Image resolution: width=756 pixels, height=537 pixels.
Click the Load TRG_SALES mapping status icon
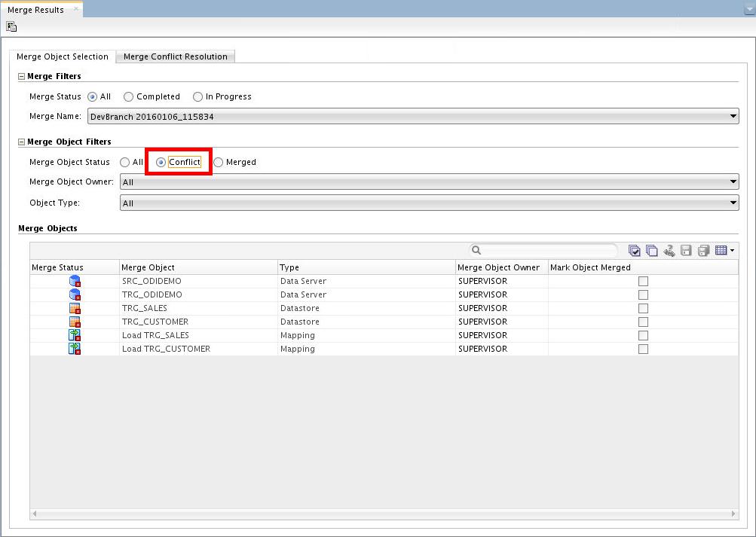[x=75, y=334]
